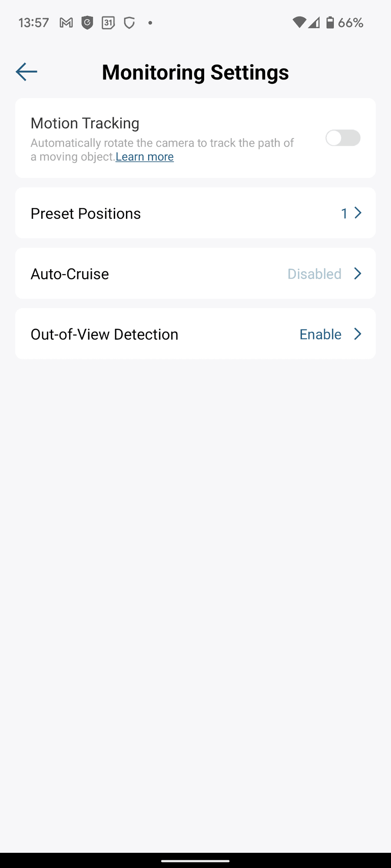Select the Preset Positions menu item
391x868 pixels.
click(86, 214)
